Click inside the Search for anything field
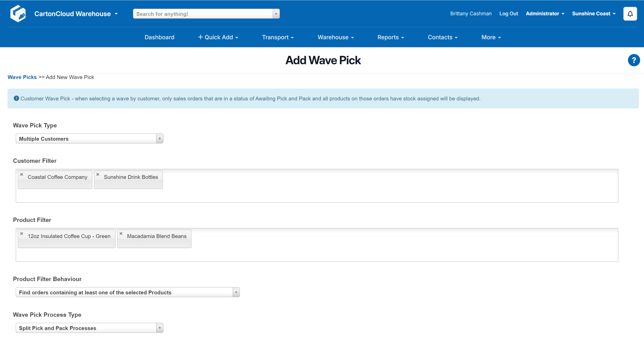 click(201, 14)
